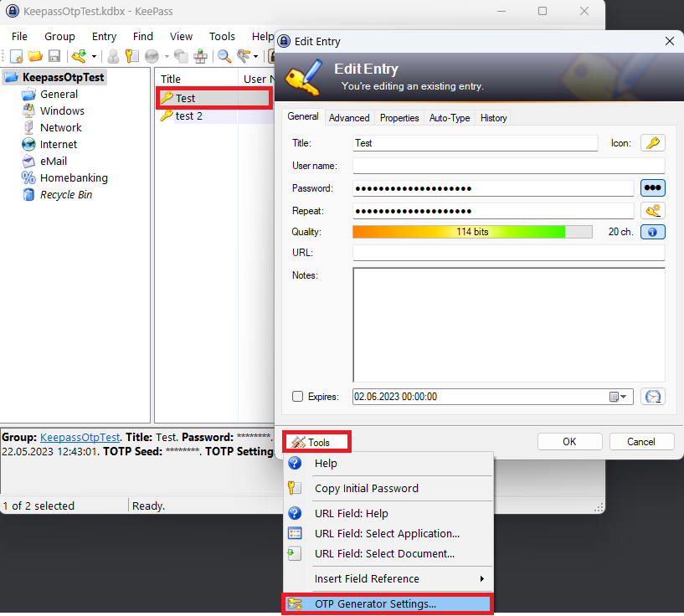The height and width of the screenshot is (616, 684).
Task: Select OTP Generator Settings menu item
Action: click(x=375, y=603)
